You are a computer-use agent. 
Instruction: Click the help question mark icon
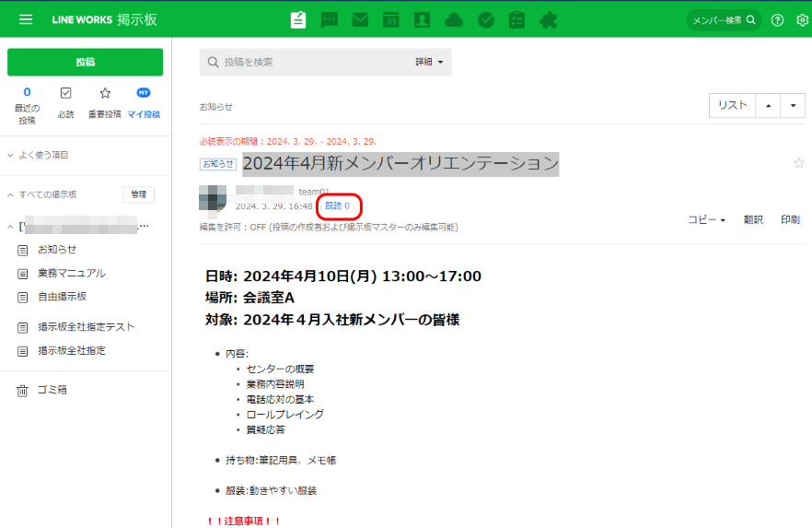click(778, 19)
